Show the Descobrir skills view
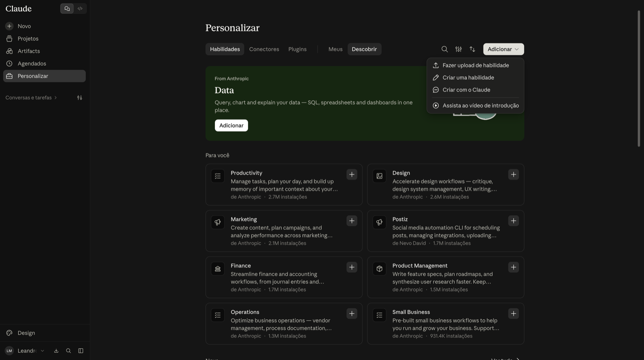The image size is (644, 360). tap(364, 49)
